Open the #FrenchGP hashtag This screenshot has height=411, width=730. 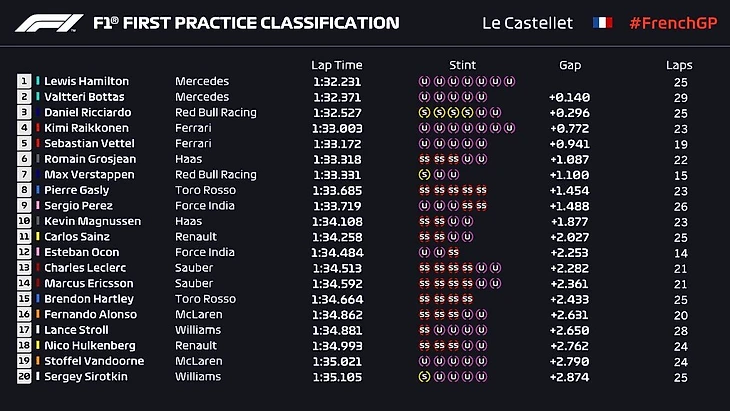672,23
